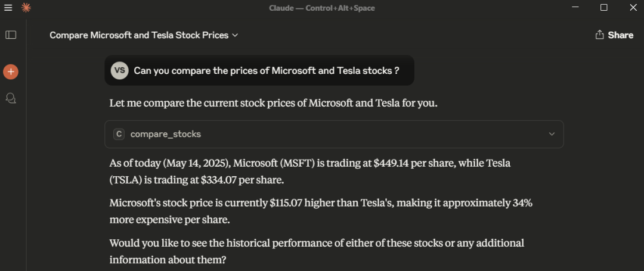The width and height of the screenshot is (644, 271).
Task: Click the Claude starburst logo icon
Action: pyautogui.click(x=26, y=8)
